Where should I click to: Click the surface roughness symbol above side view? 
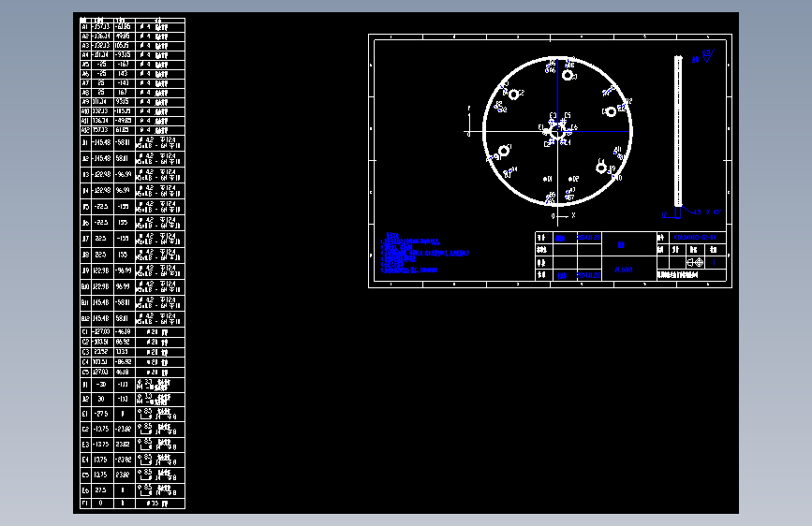click(708, 55)
